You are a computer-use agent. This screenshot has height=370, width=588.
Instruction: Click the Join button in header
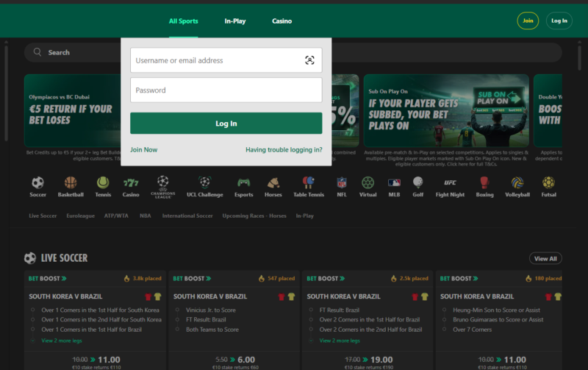528,21
